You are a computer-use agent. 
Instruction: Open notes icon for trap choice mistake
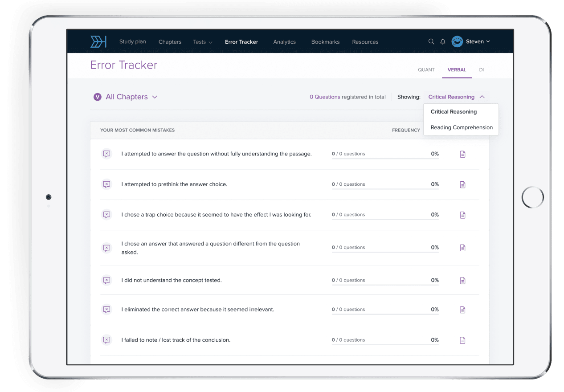click(462, 215)
